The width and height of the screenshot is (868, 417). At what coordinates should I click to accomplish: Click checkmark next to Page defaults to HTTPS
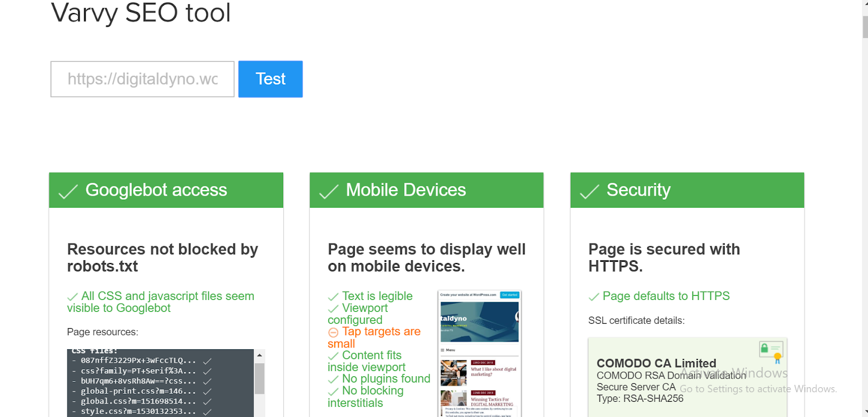pos(594,297)
